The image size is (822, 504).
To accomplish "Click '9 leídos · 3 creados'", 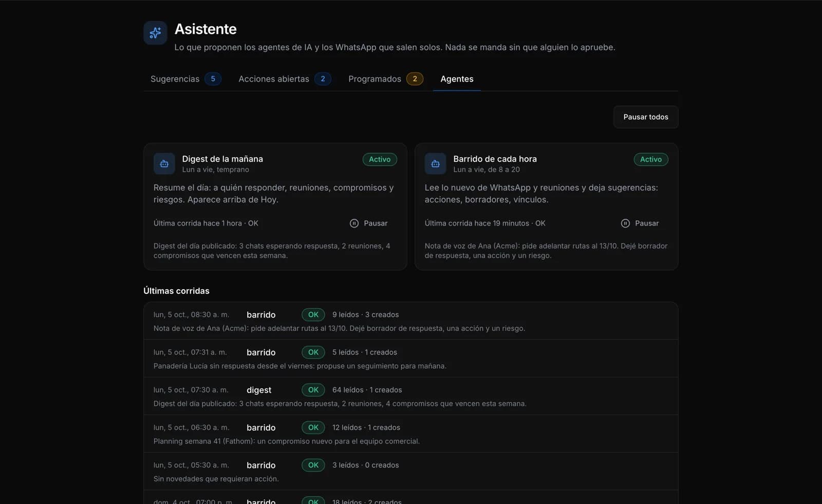I will 365,314.
